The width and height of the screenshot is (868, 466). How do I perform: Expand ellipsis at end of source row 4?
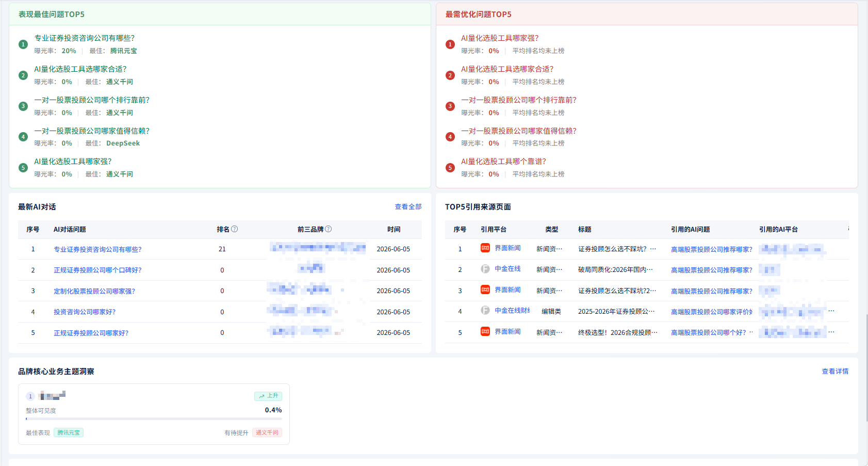pyautogui.click(x=831, y=311)
